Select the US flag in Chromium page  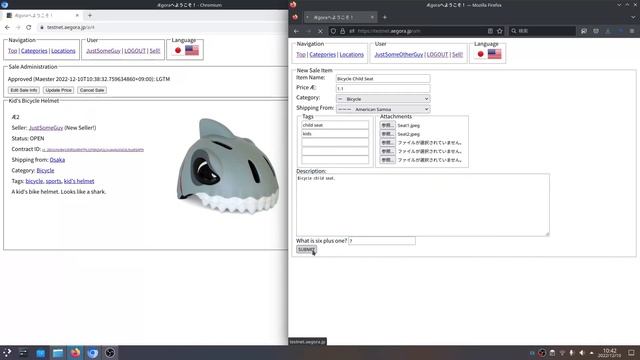192,50
